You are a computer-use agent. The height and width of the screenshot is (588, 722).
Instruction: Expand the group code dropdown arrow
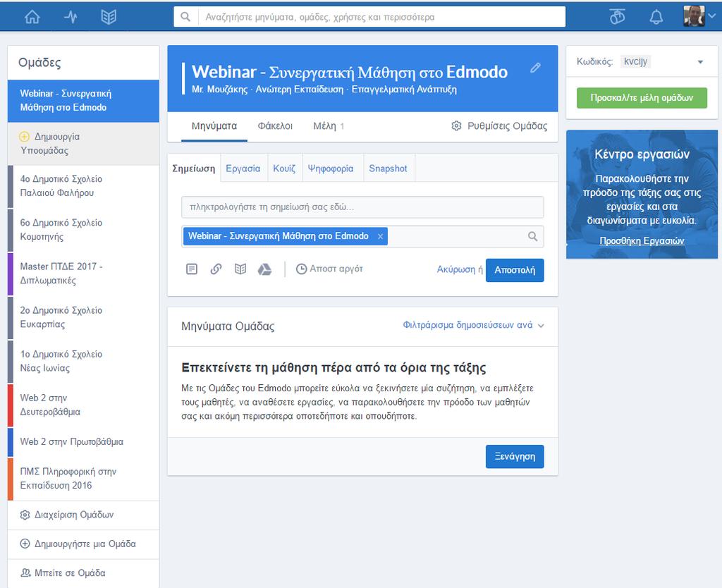[700, 62]
